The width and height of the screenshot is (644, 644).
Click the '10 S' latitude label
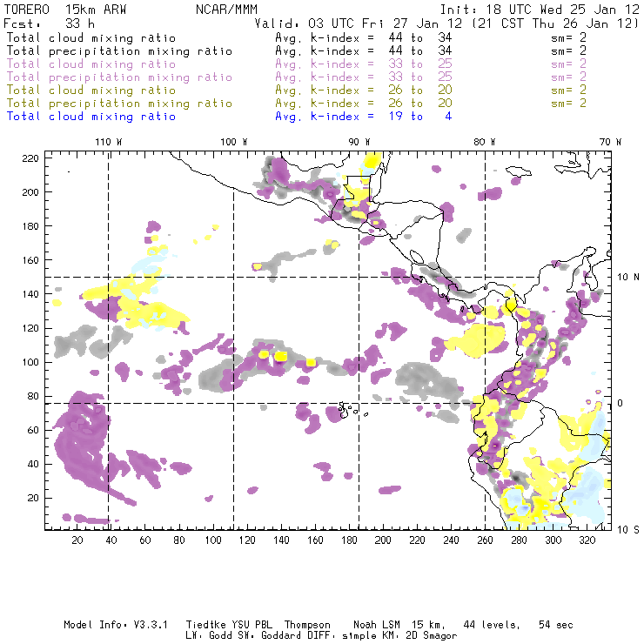tap(628, 530)
